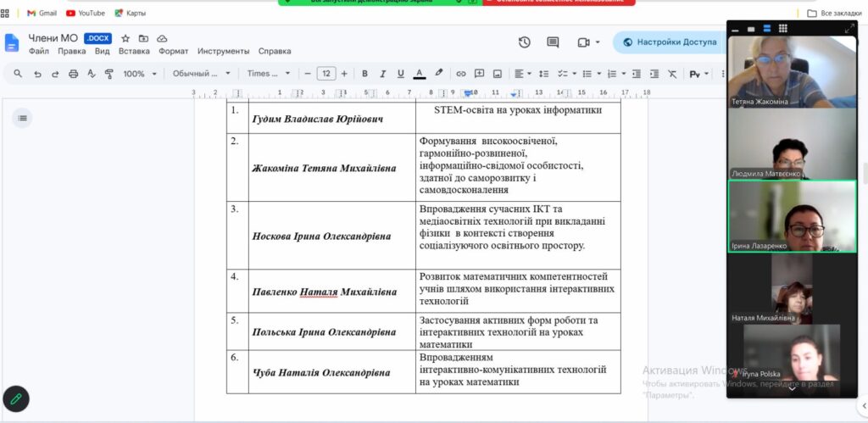This screenshot has height=423, width=868.
Task: Toggle underline formatting
Action: (401, 73)
